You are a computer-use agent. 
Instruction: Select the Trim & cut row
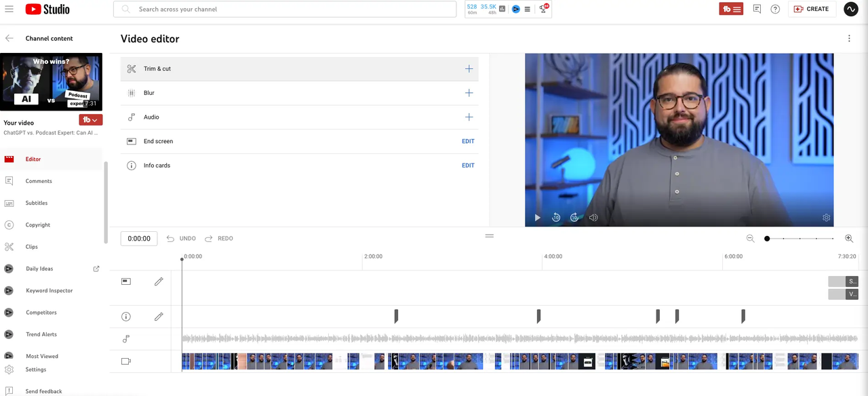tap(300, 68)
